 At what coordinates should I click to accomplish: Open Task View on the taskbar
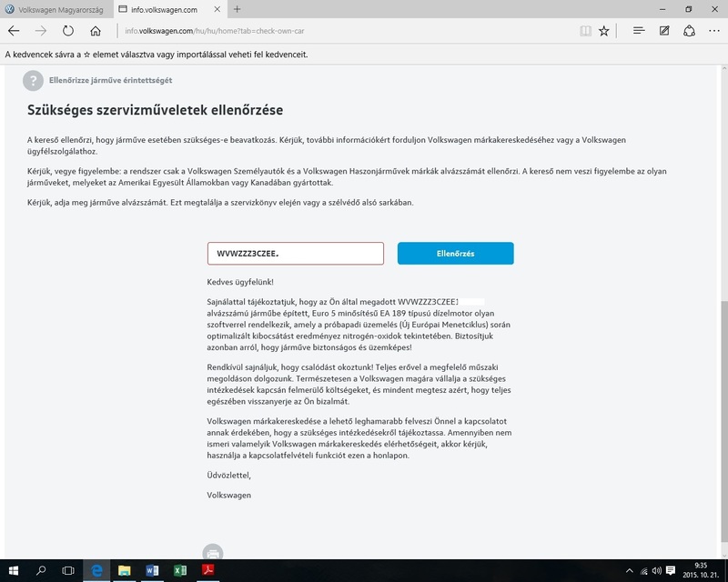coord(68,570)
